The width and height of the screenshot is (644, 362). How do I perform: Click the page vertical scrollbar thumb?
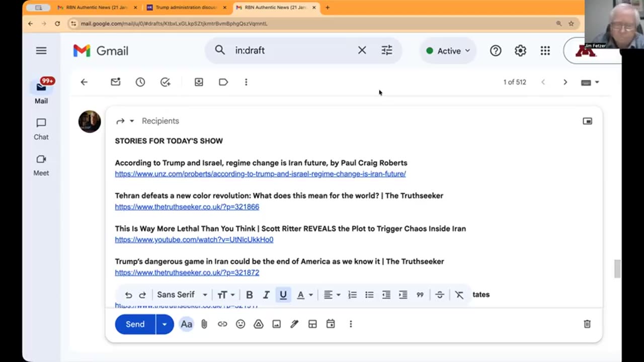(x=617, y=268)
